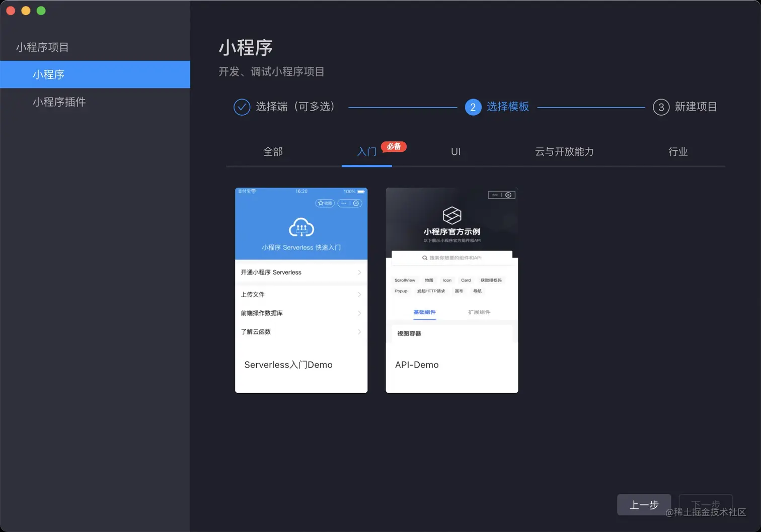Image resolution: width=761 pixels, height=532 pixels.
Task: Click the 获取授权码 tag in API-Demo preview
Action: pos(491,280)
